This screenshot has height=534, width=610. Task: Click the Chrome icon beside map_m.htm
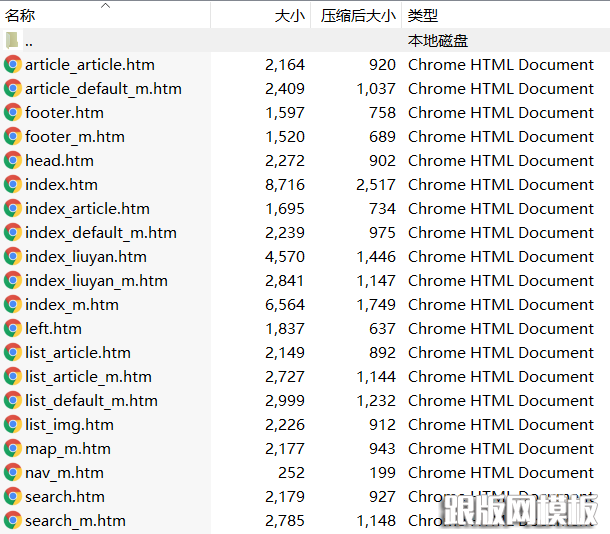(12, 448)
